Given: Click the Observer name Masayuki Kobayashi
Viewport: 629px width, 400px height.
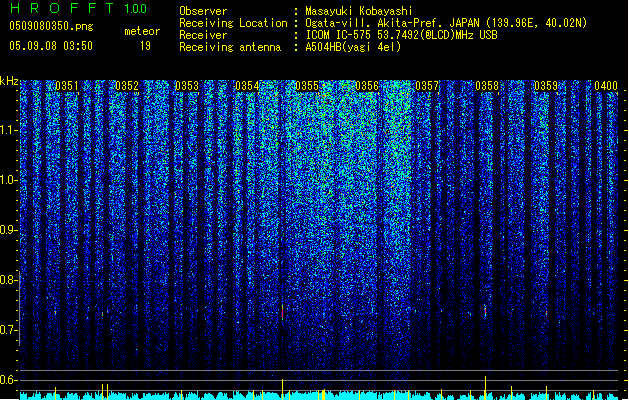Looking at the screenshot, I should pyautogui.click(x=359, y=11).
